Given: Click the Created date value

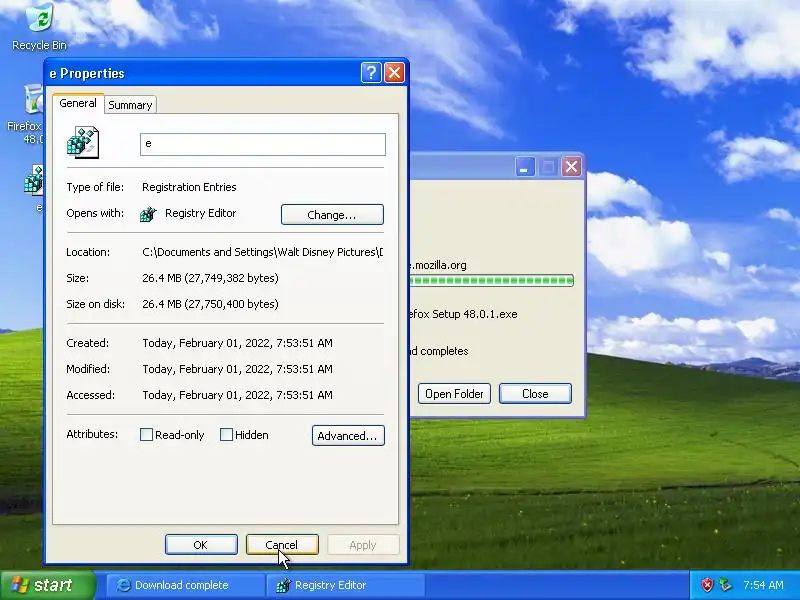Looking at the screenshot, I should pyautogui.click(x=237, y=343).
